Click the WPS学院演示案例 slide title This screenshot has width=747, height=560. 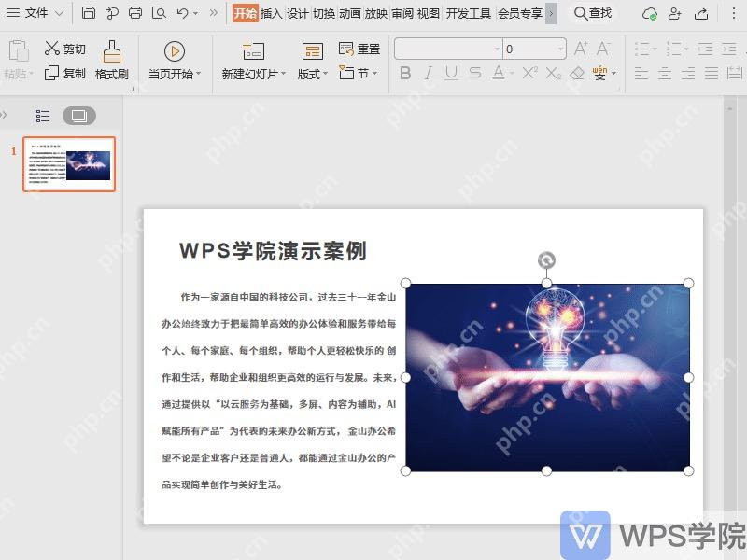coord(273,251)
